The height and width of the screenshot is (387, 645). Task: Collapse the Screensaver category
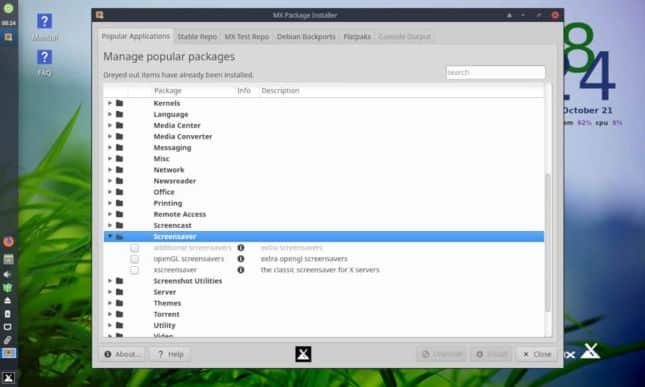110,236
